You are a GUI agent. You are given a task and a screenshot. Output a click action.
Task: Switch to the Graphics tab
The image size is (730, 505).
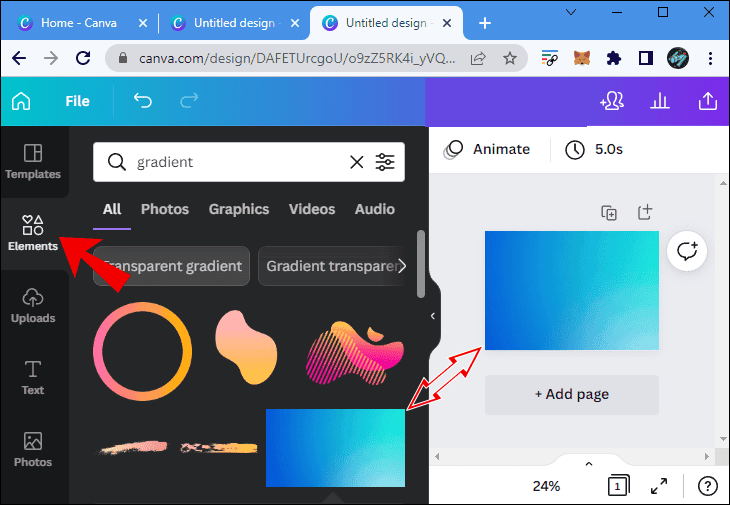point(238,209)
